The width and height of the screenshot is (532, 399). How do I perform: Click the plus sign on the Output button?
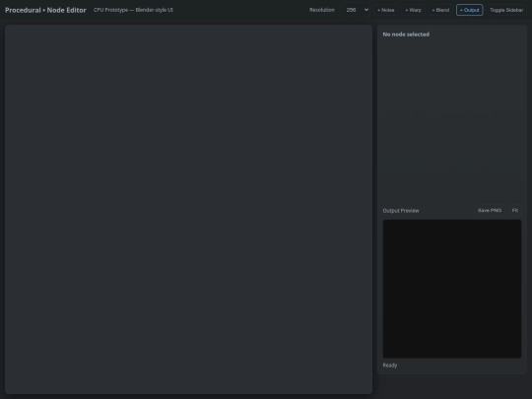pyautogui.click(x=461, y=10)
